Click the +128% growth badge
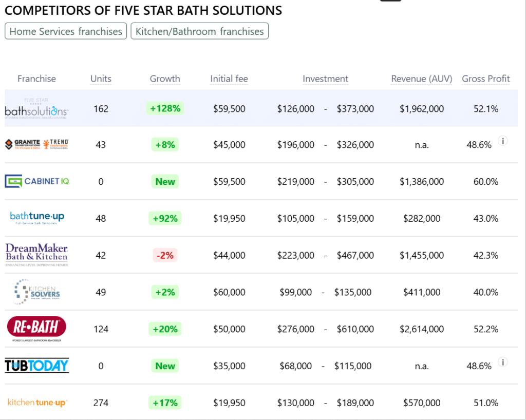The height and width of the screenshot is (420, 526). pyautogui.click(x=165, y=108)
